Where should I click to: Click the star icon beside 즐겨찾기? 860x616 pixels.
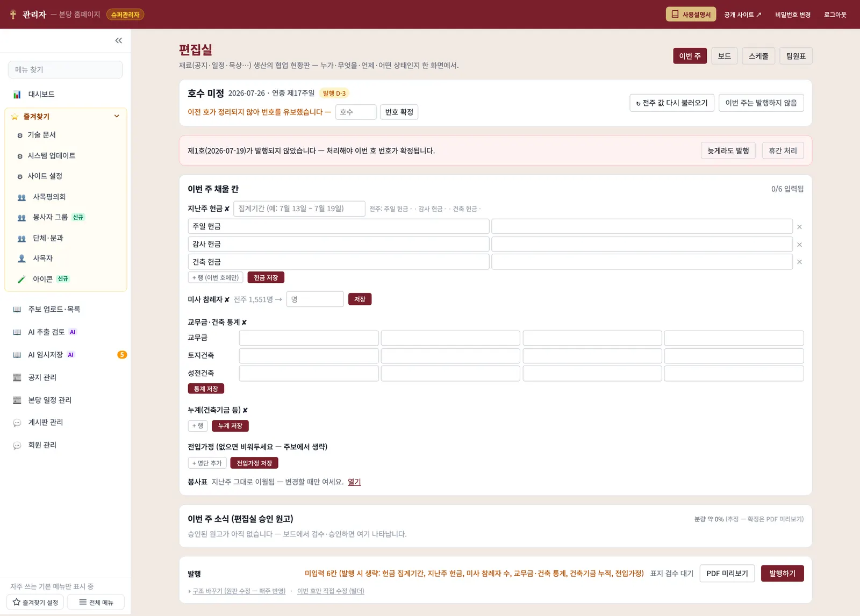pos(15,117)
